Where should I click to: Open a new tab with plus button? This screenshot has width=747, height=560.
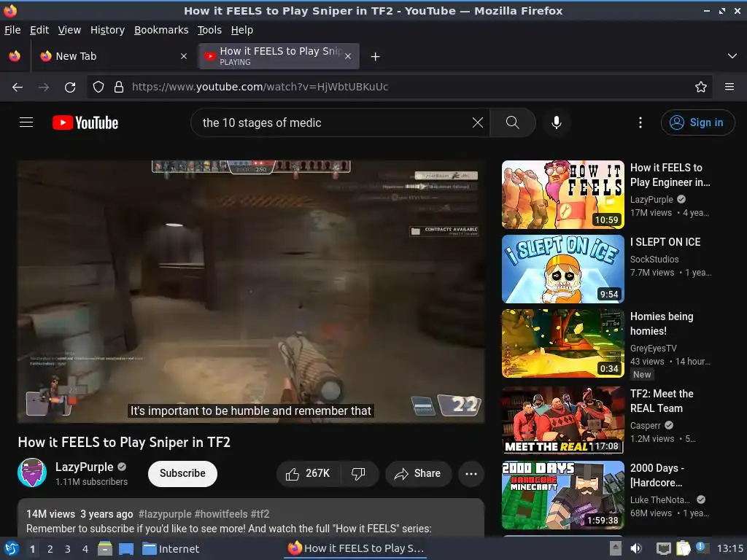pos(375,57)
